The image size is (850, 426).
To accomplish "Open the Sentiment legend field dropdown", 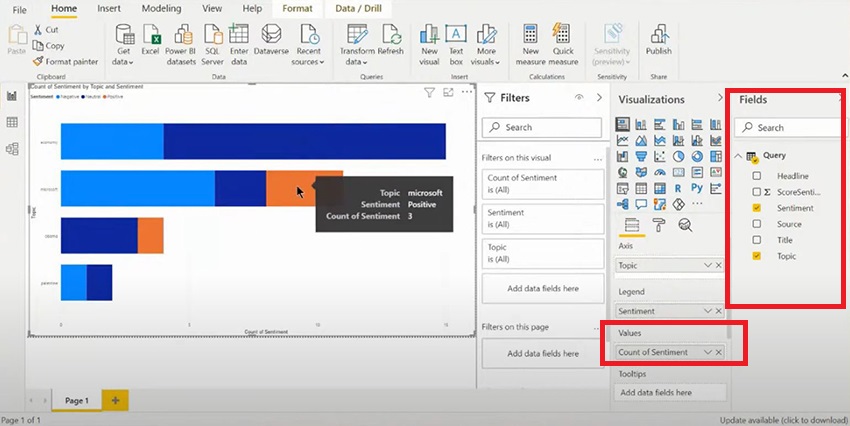I will click(x=707, y=311).
